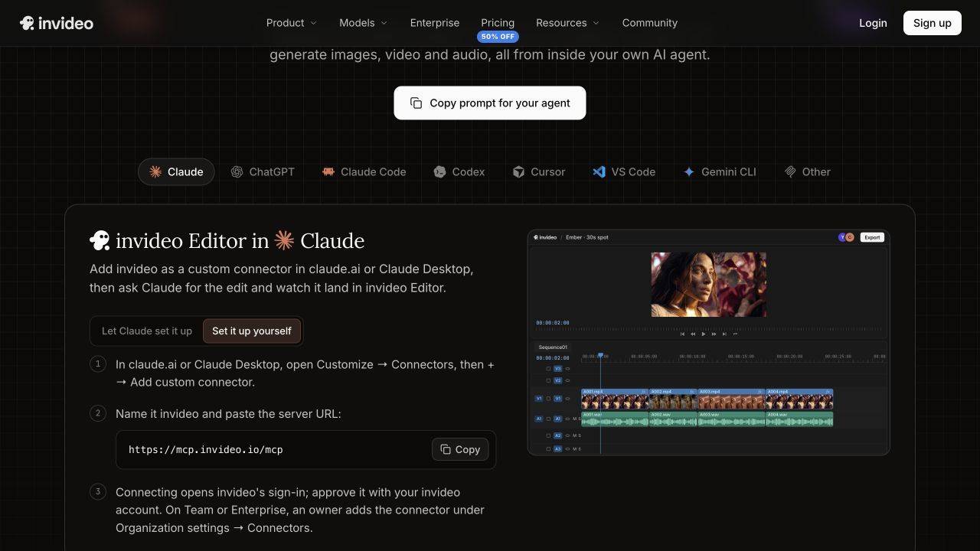Expand the Product menu
The height and width of the screenshot is (551, 980).
pos(292,23)
